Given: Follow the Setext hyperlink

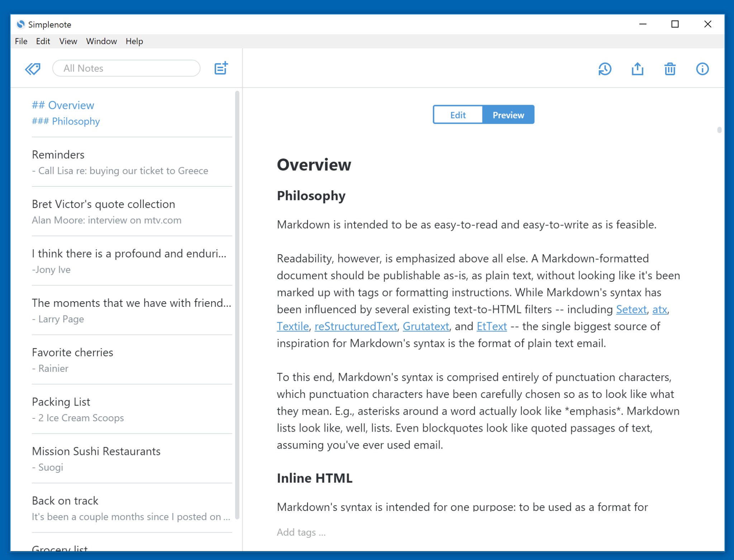Looking at the screenshot, I should pos(631,309).
